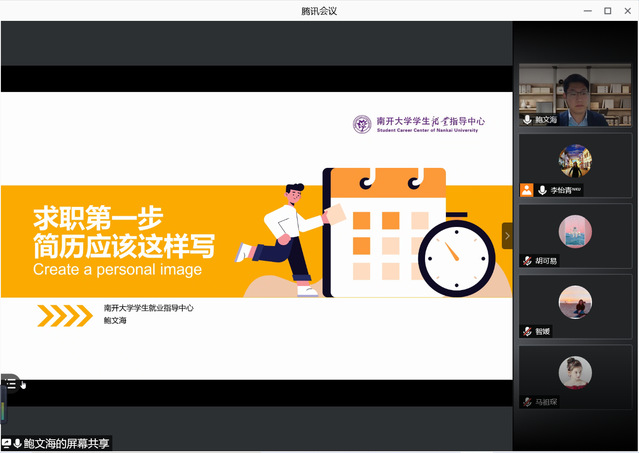Click the microphone icon in the screen share label
This screenshot has width=639, height=453.
point(18,443)
